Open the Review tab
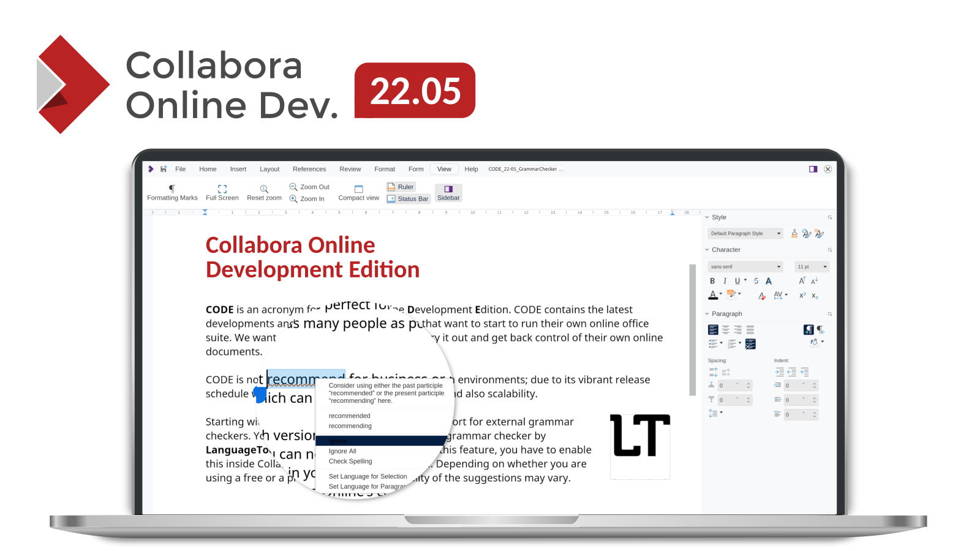This screenshot has height=551, width=980. [x=350, y=169]
